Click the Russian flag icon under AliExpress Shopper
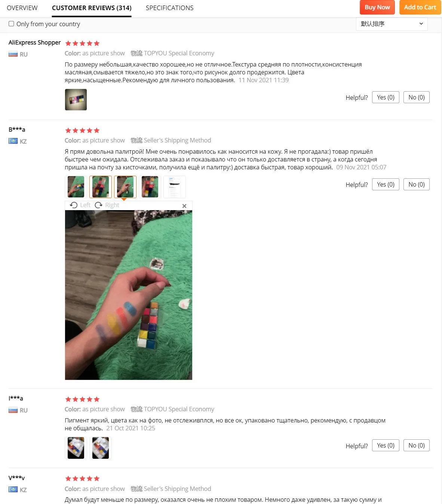442x504 pixels. (x=13, y=54)
